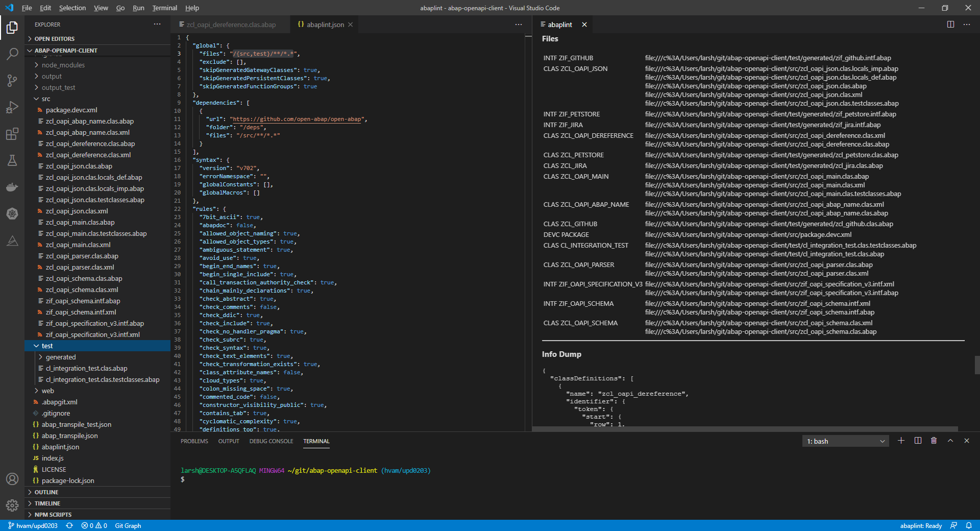Select the test beaker icon in the activity bar
This screenshot has height=531, width=980.
12,160
